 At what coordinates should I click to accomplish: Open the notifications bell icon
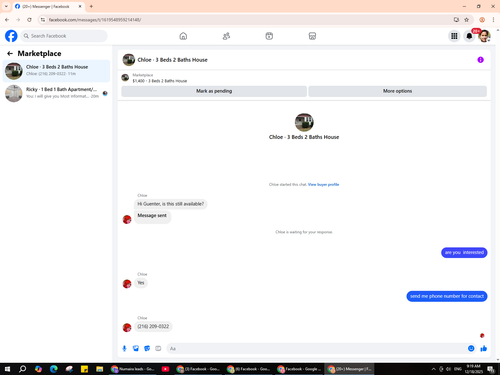point(469,36)
